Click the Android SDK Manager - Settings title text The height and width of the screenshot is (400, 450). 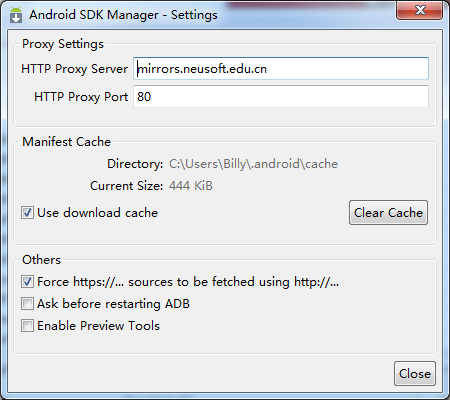pyautogui.click(x=123, y=15)
